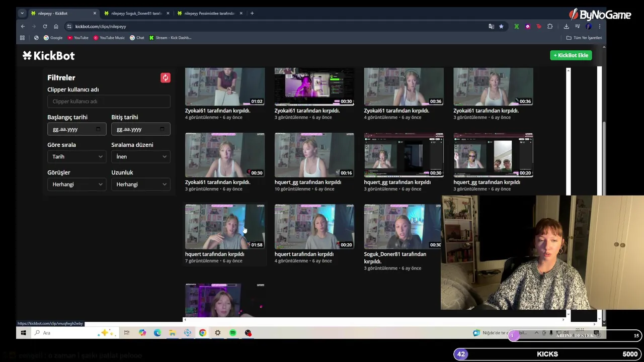This screenshot has width=644, height=362.
Task: Open the 00:20 clip by hquert_gg
Action: pyautogui.click(x=493, y=155)
